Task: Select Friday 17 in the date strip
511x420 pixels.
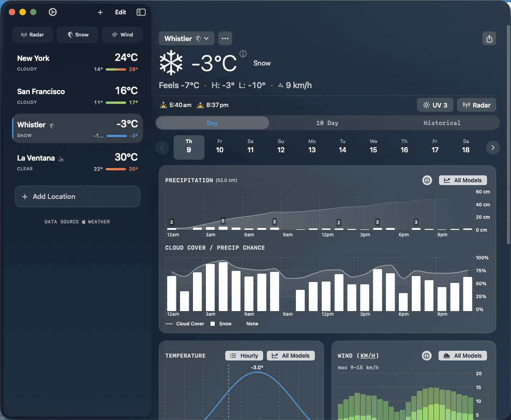Action: [x=435, y=147]
